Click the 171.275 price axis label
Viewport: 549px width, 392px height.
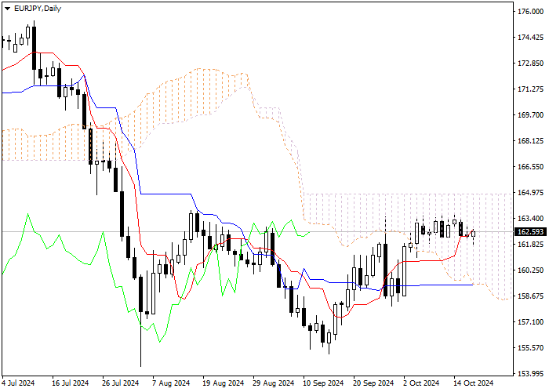point(530,89)
